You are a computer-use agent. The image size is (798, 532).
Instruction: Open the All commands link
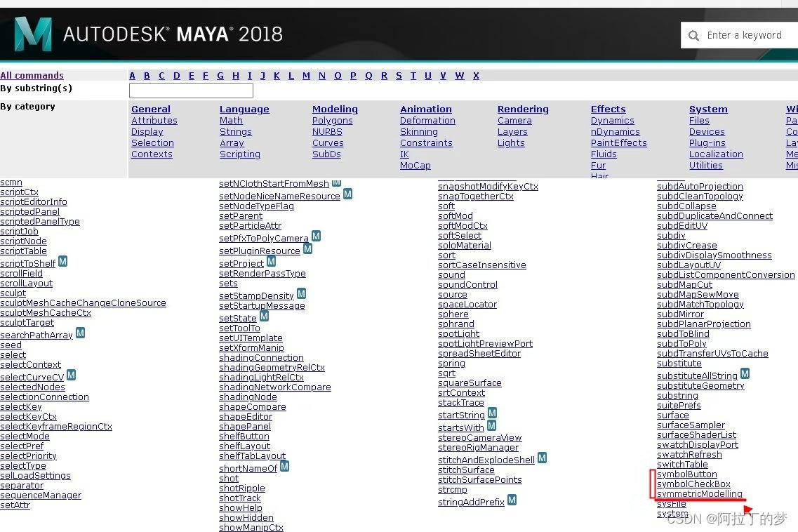coord(32,75)
